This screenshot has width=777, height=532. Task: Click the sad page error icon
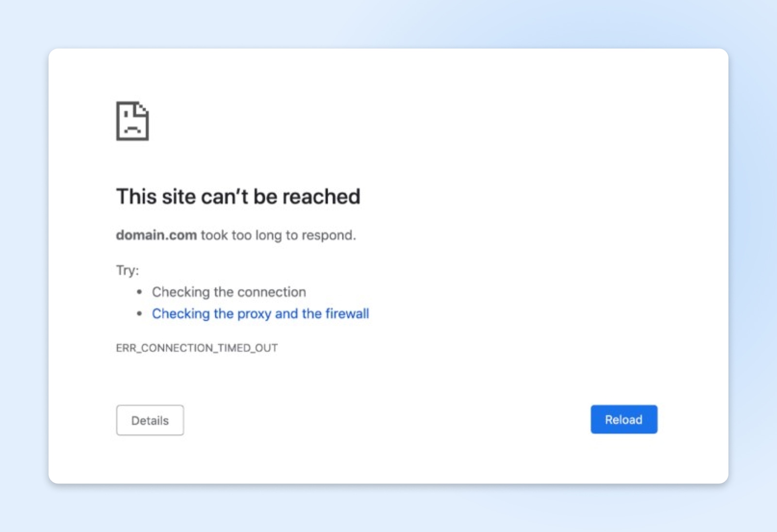[132, 121]
